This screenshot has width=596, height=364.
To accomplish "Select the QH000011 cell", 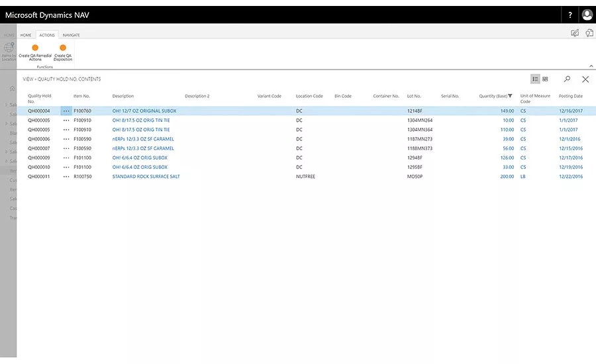I will 39,177.
